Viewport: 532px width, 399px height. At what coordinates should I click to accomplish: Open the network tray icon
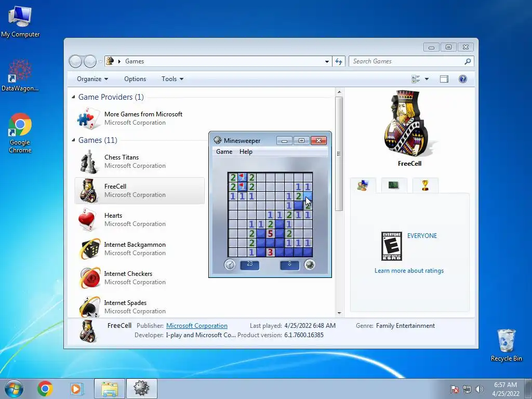[467, 389]
